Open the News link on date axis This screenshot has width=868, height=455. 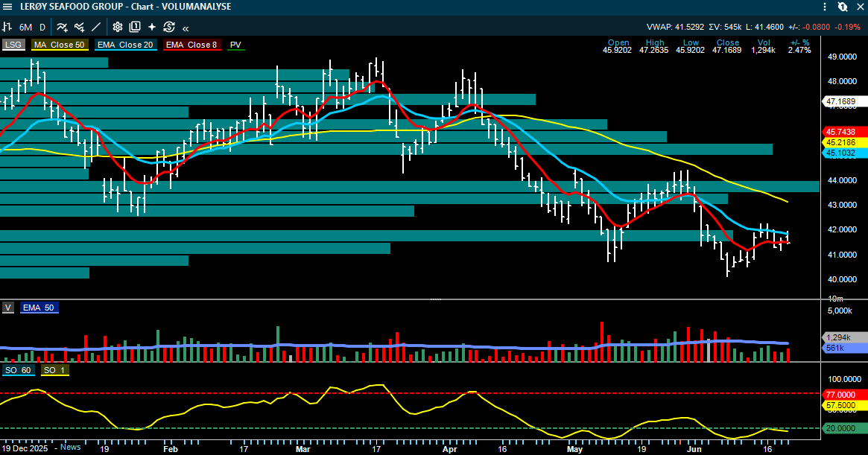[x=70, y=448]
